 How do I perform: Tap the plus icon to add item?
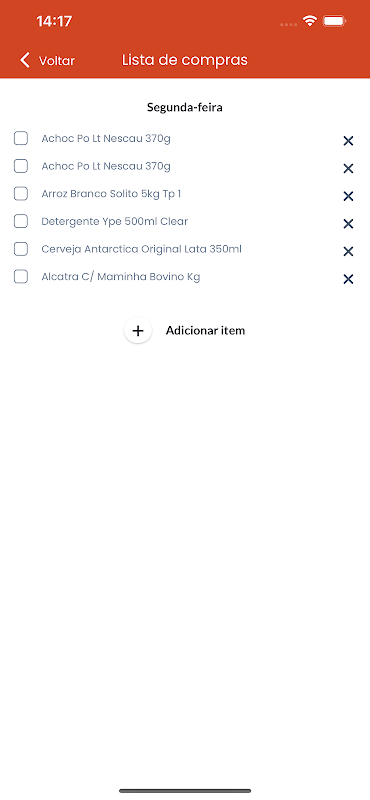(x=138, y=331)
